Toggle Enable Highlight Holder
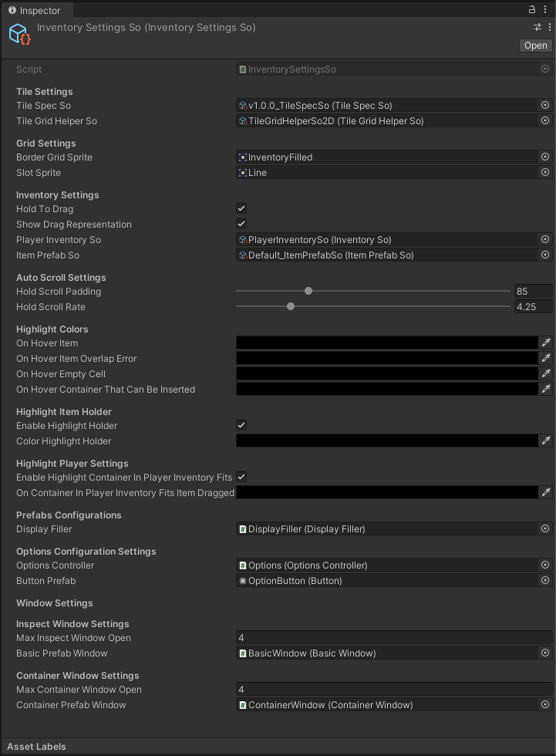The height and width of the screenshot is (756, 556). click(x=241, y=425)
